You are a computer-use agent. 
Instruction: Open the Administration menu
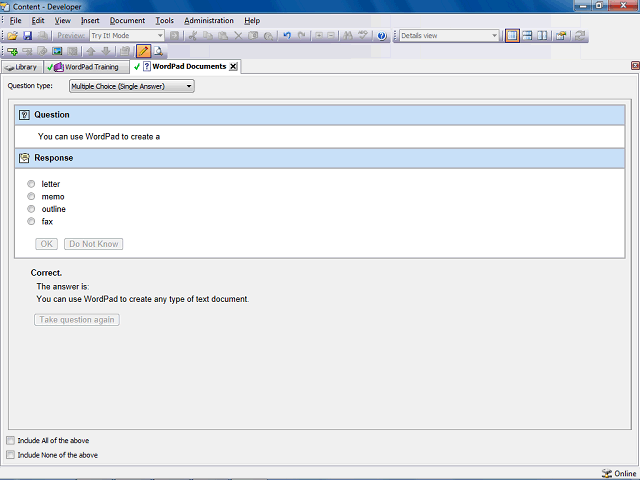pyautogui.click(x=209, y=20)
